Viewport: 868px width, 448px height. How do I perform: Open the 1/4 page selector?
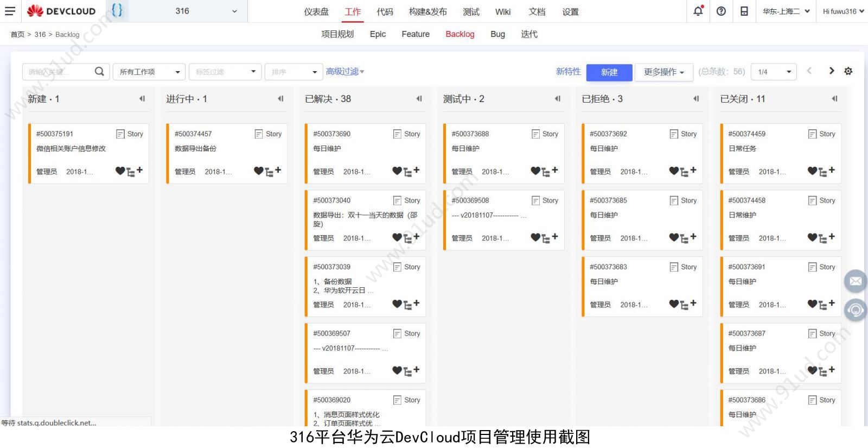[774, 72]
